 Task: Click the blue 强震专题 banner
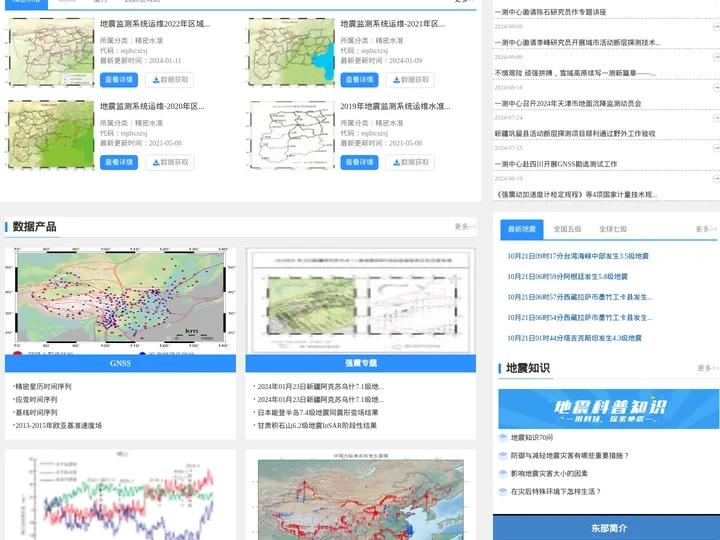coord(360,363)
